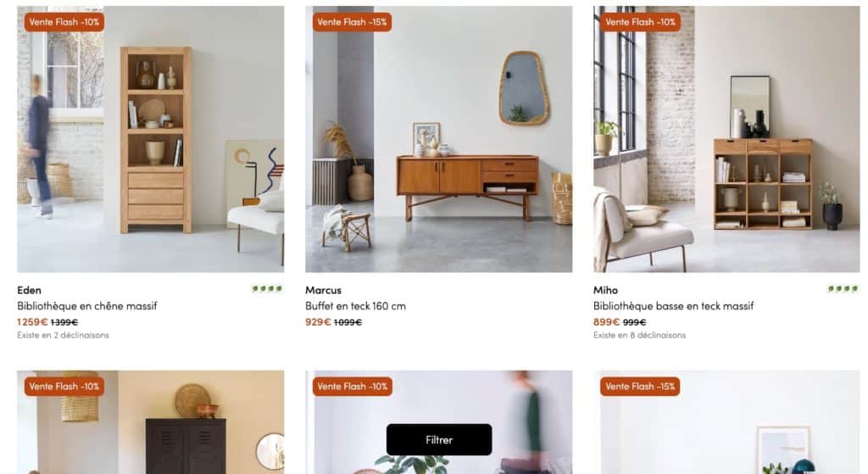Click the Marcus product name link
Image resolution: width=868 pixels, height=474 pixels.
(x=323, y=290)
